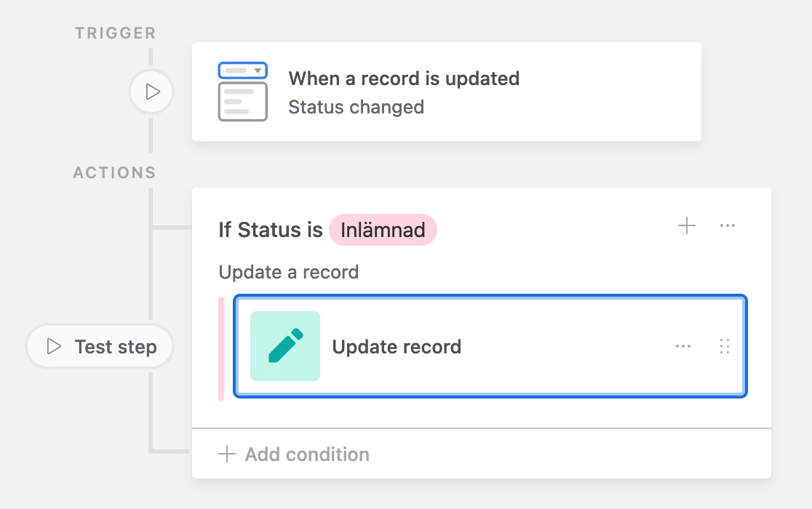The width and height of the screenshot is (812, 509).
Task: Click the plus icon next to Add condition
Action: tap(228, 454)
